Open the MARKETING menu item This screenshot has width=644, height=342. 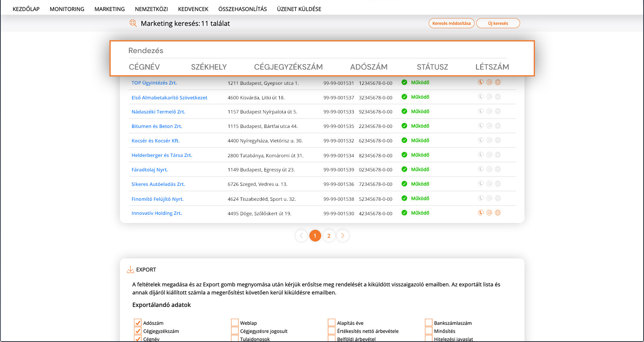pos(109,9)
